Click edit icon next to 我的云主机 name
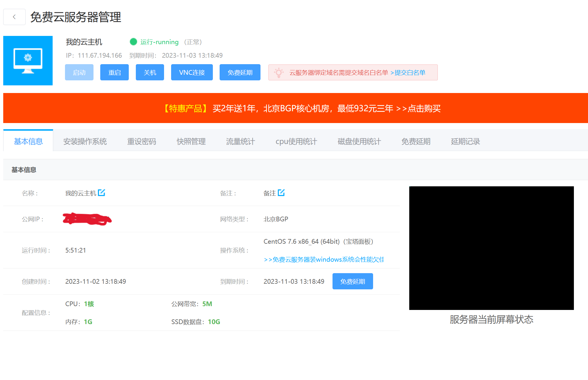This screenshot has height=380, width=588. point(101,193)
